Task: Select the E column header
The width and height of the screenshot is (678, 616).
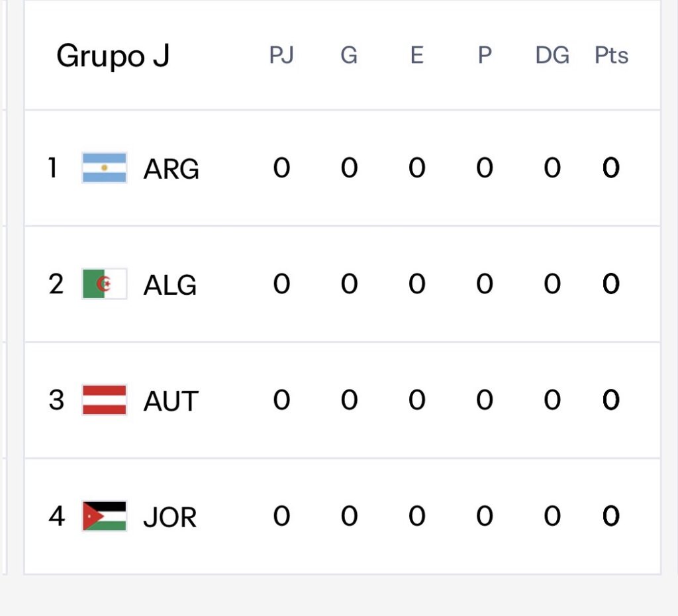Action: tap(416, 56)
